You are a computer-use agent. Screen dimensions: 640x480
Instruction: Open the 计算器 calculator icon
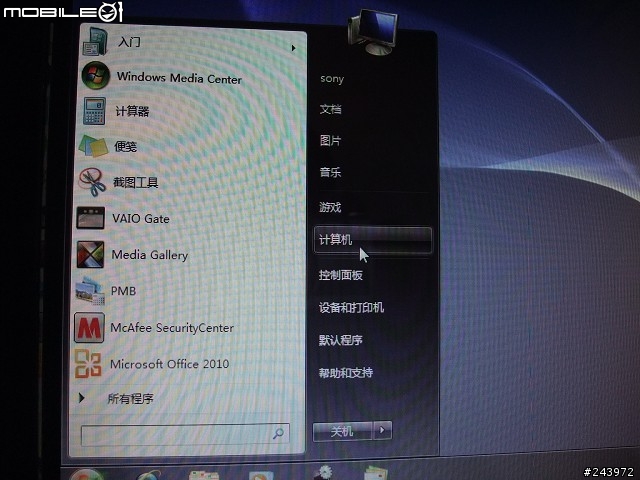point(94,111)
